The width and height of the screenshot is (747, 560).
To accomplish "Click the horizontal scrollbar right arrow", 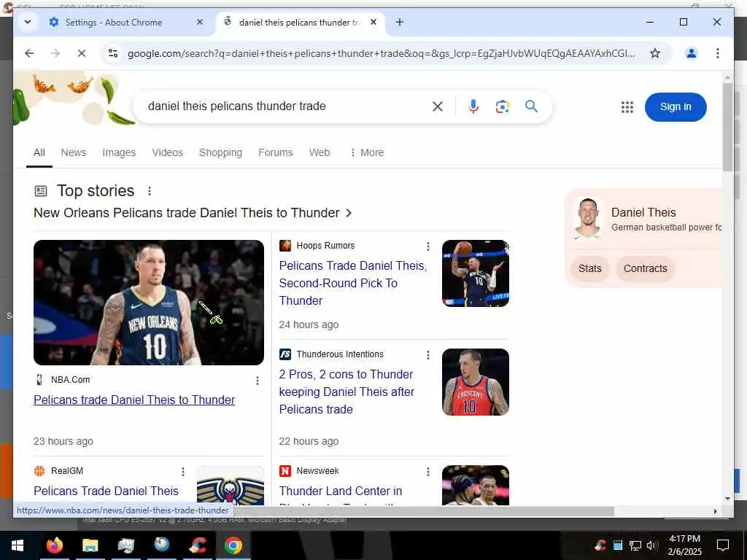I will pos(715,511).
